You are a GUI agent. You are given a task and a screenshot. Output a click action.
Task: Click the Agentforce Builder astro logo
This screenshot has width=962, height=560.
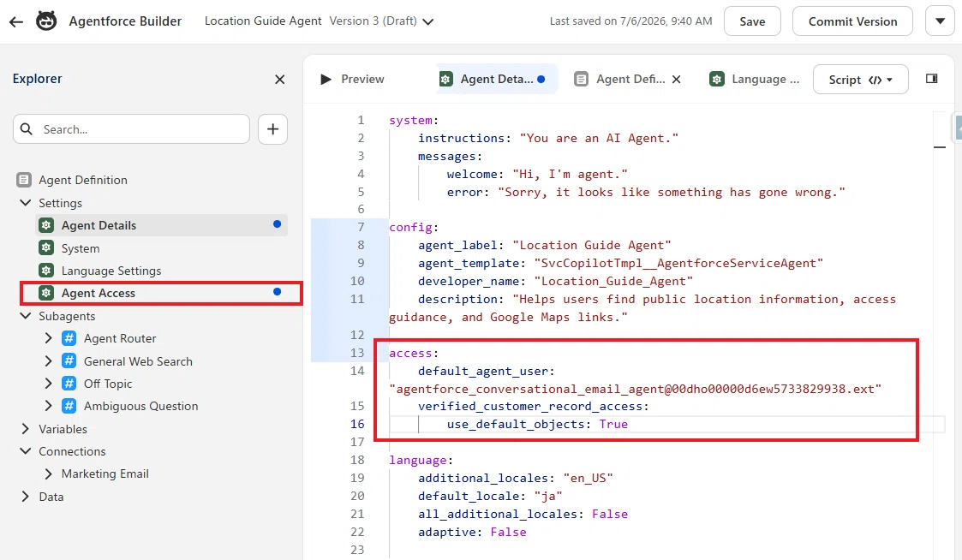click(x=46, y=21)
